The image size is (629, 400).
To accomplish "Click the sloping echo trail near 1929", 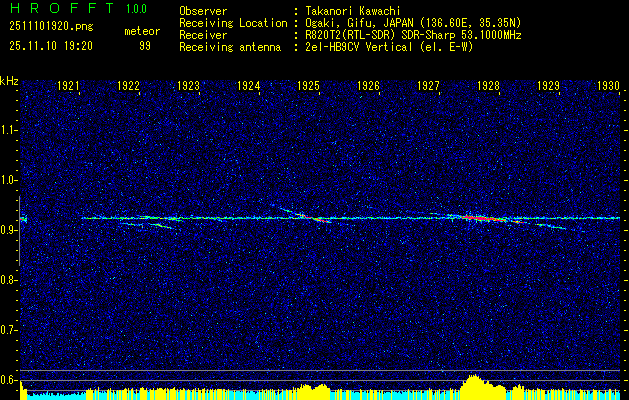I will click(552, 227).
